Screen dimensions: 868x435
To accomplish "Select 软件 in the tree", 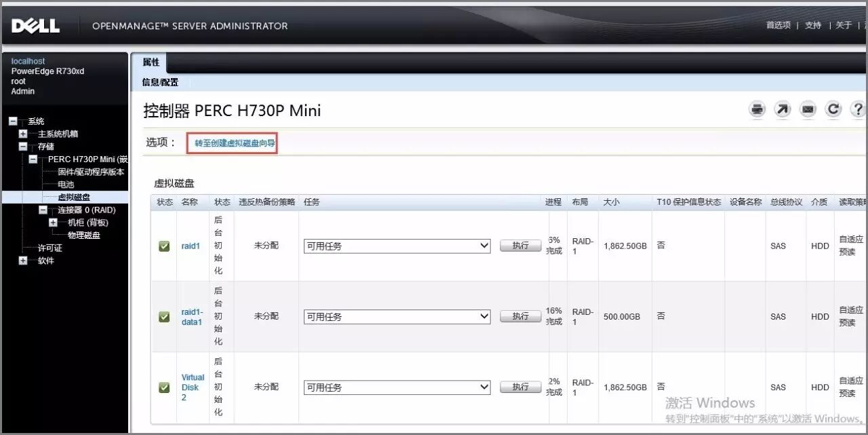I will click(x=46, y=261).
